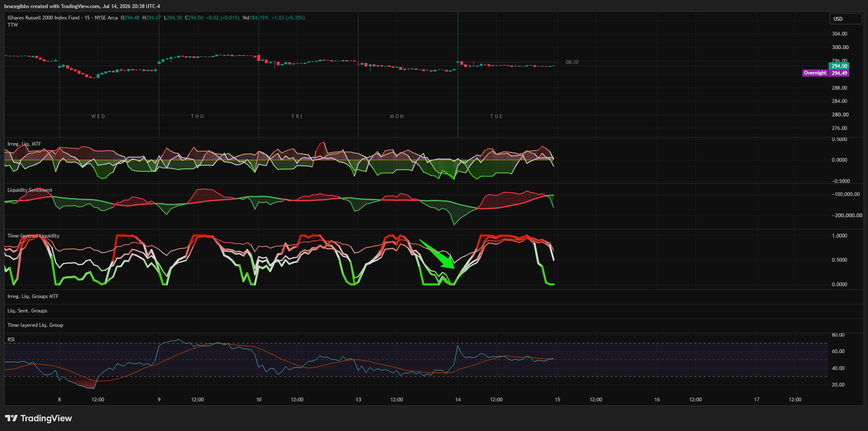Click the 284.00 price axis label
The image size is (868, 431).
(840, 101)
